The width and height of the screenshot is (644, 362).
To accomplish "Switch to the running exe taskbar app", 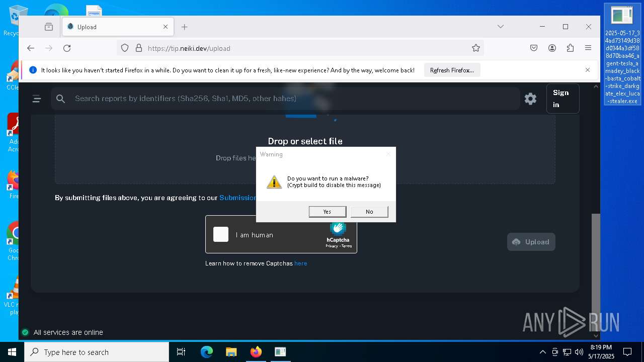I will pos(280,352).
